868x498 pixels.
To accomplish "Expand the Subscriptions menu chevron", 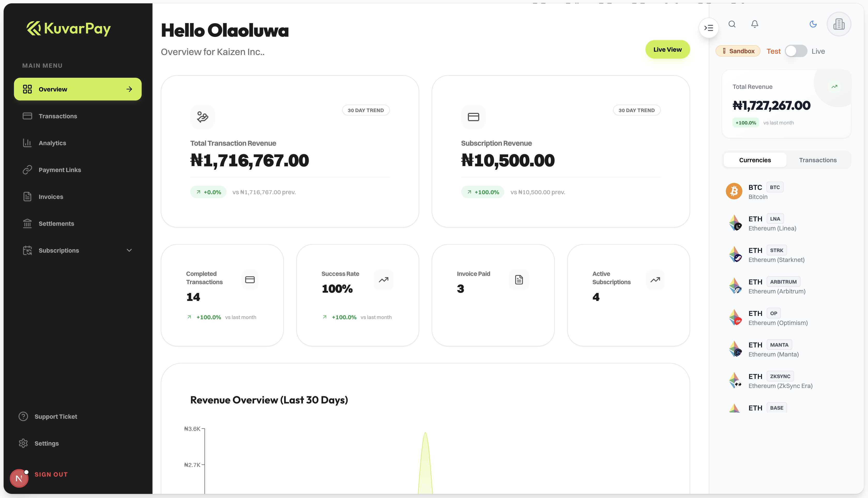I will pyautogui.click(x=129, y=250).
